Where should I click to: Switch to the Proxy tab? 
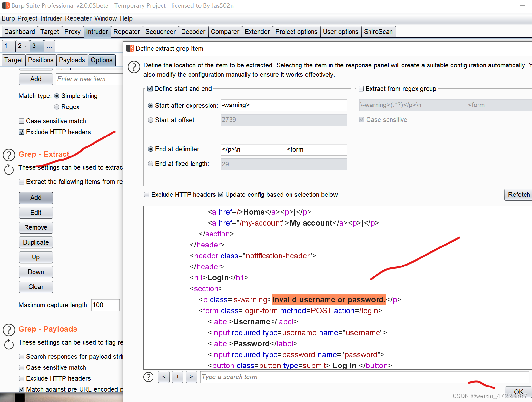(x=73, y=32)
